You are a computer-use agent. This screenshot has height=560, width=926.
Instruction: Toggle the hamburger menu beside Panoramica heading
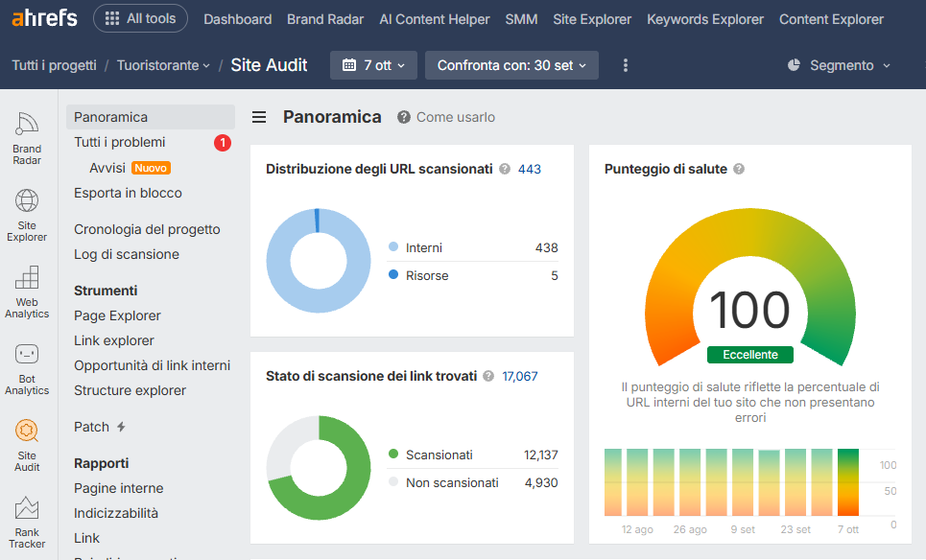click(259, 117)
